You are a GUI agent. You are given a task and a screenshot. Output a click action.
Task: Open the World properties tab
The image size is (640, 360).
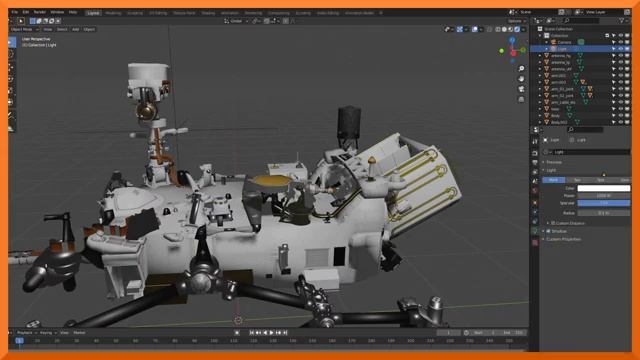pyautogui.click(x=535, y=191)
